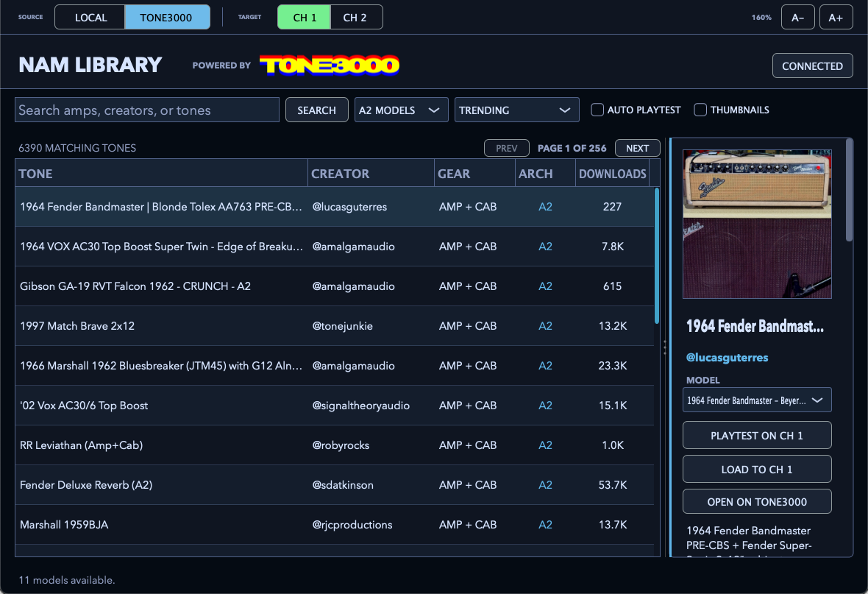Click the '6390 MATCHING TONES' count text

[77, 148]
